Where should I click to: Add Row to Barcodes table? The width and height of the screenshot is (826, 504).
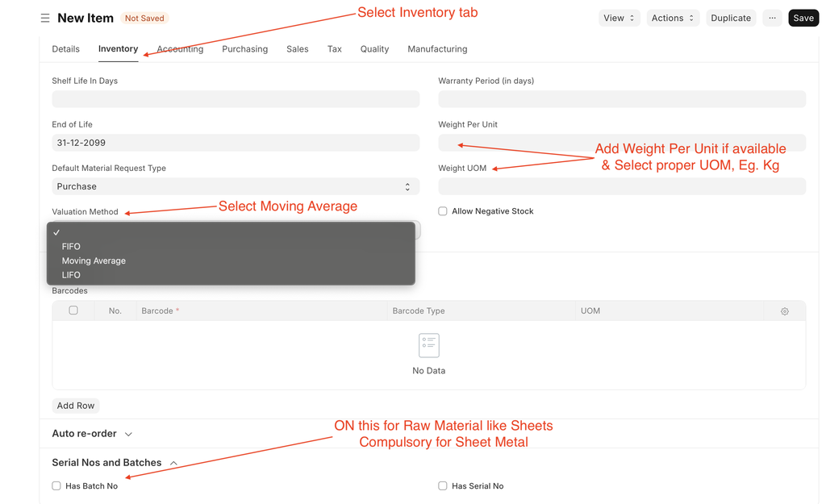[x=76, y=406]
